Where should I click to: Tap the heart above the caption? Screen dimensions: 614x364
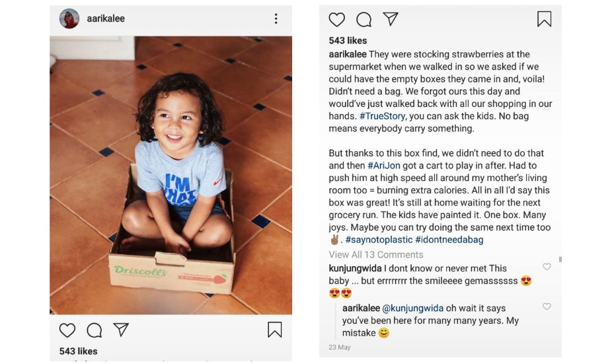(x=337, y=19)
